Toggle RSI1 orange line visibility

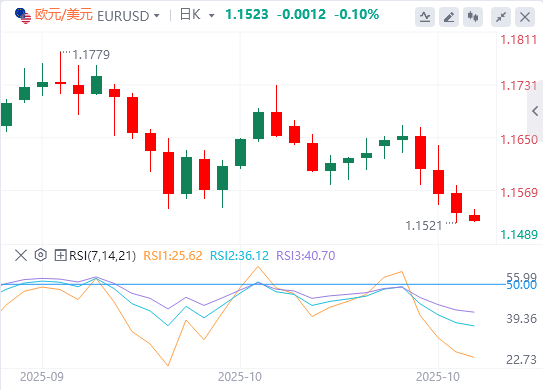tap(172, 256)
